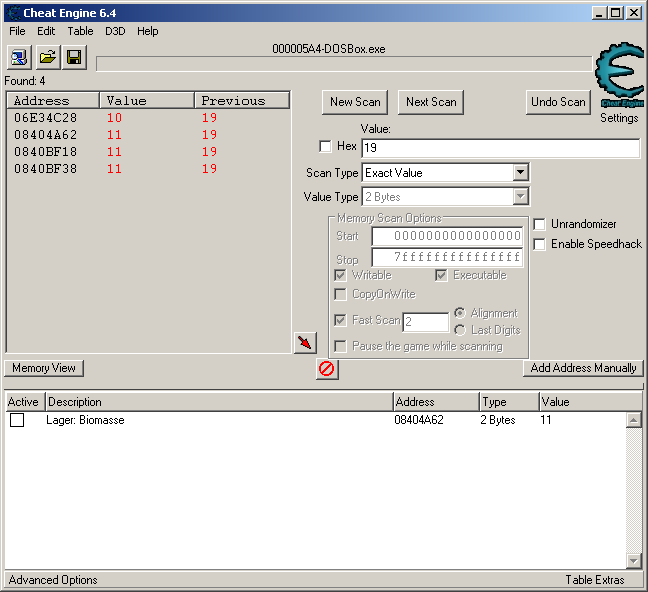Open the D3D menu
Viewport: 648px width, 592px height.
(x=115, y=31)
